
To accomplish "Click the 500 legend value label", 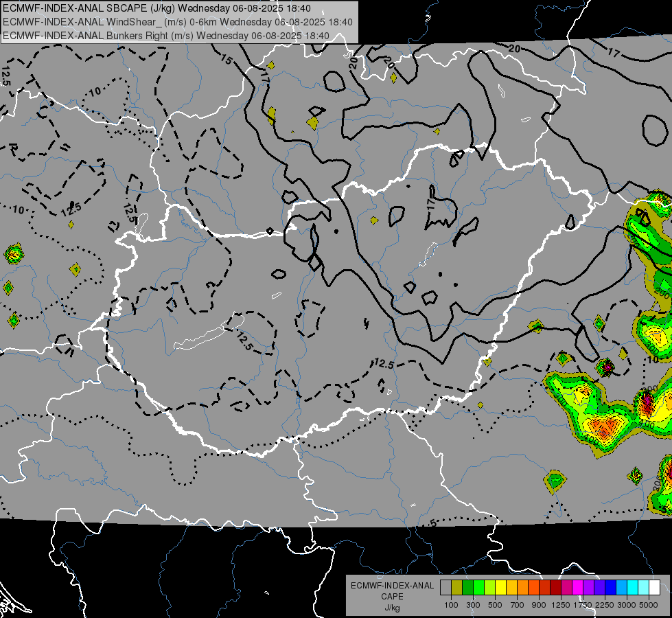I will [x=495, y=605].
